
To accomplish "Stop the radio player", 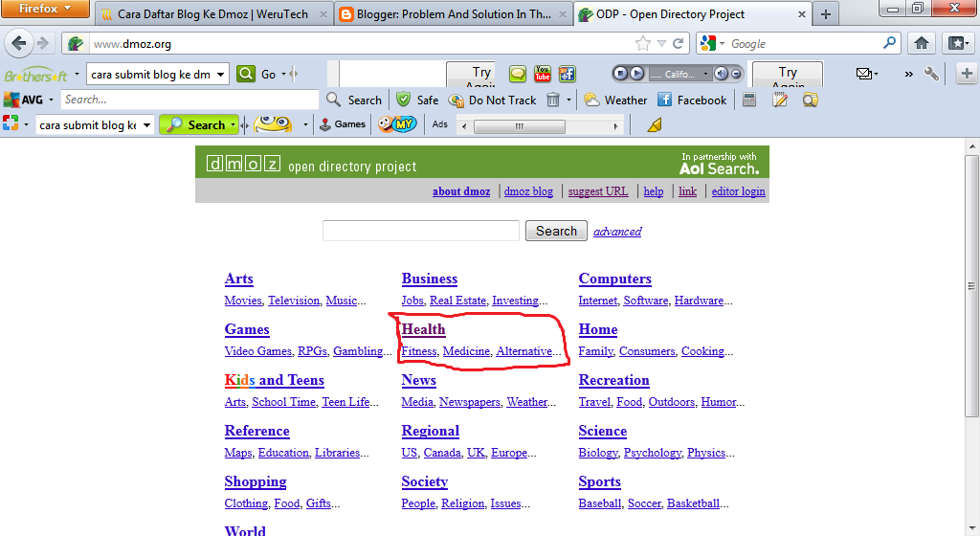I will (620, 74).
